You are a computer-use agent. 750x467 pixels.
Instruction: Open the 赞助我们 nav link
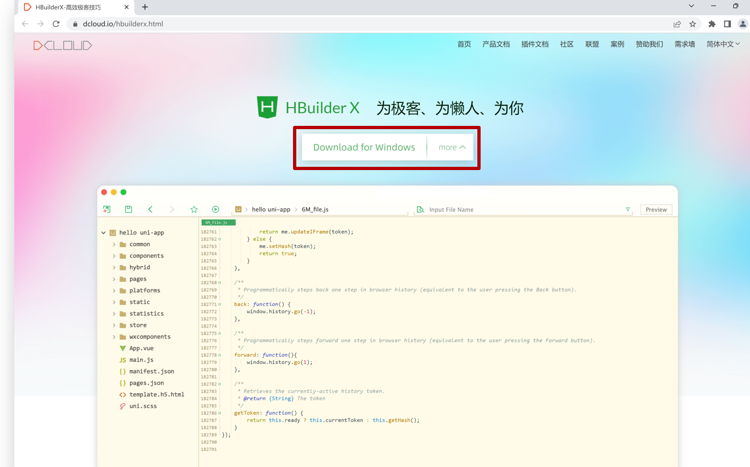[x=649, y=44]
